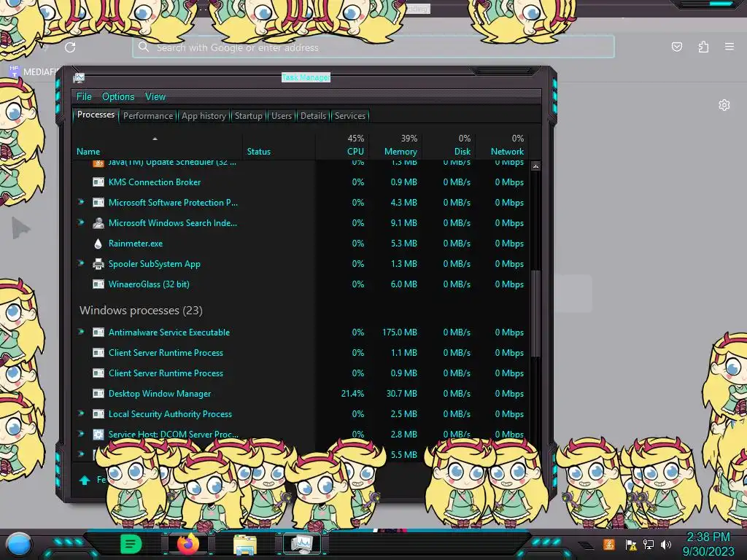
Task: Click the scroll up arrow of process list
Action: pos(535,166)
